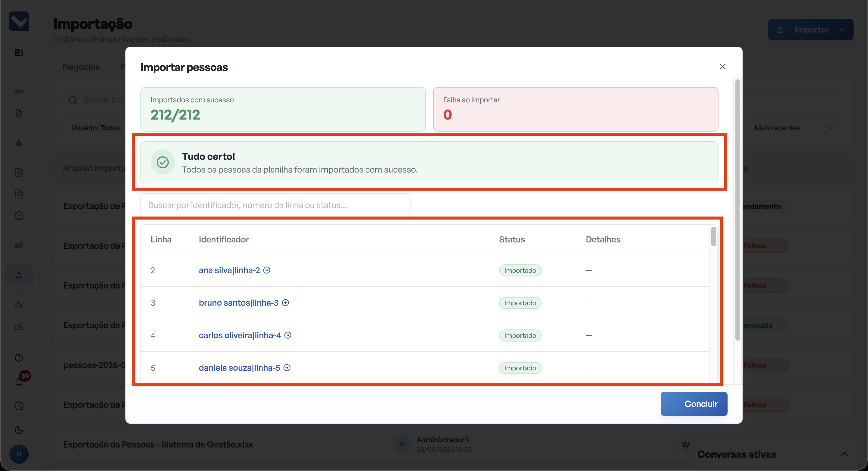The height and width of the screenshot is (471, 868).
Task: Click the arrow icon next to carlos oliveira
Action: pyautogui.click(x=288, y=335)
